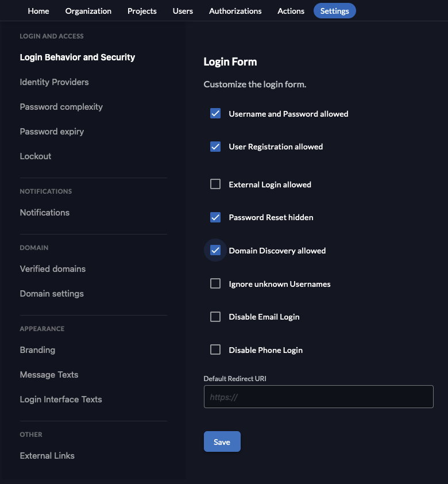Open Identity Providers settings
448x484 pixels.
click(54, 82)
